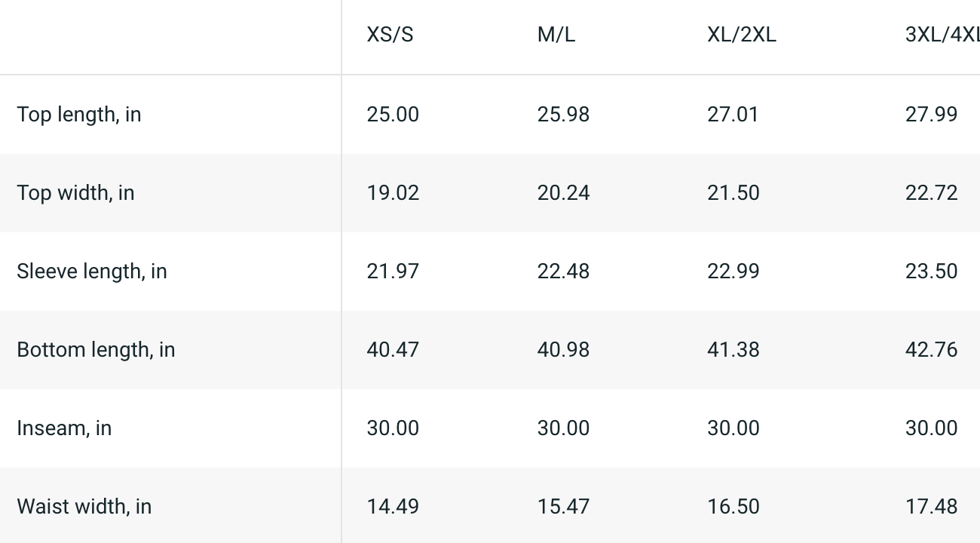The image size is (980, 543).
Task: Select the Bottom length row label
Action: 96,350
